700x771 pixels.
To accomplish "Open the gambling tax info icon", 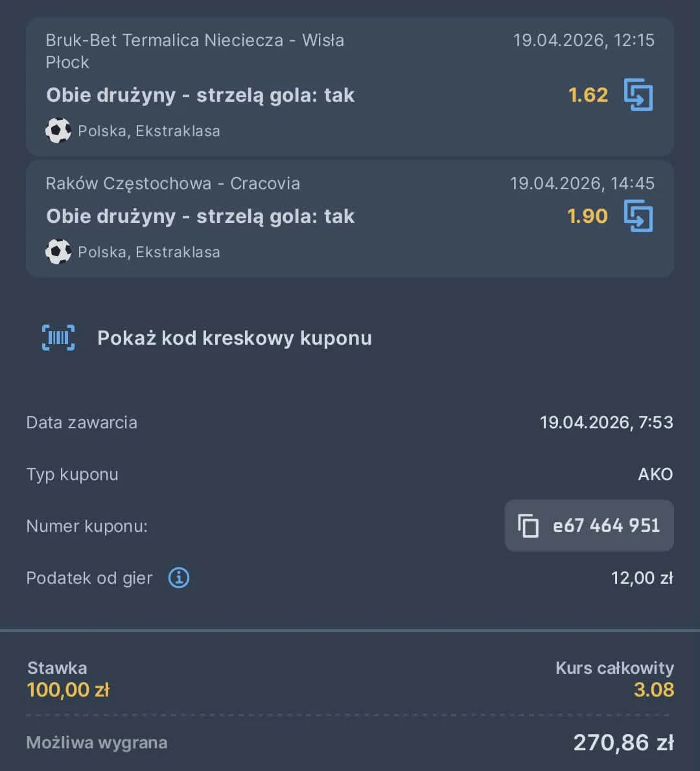I will click(x=180, y=577).
